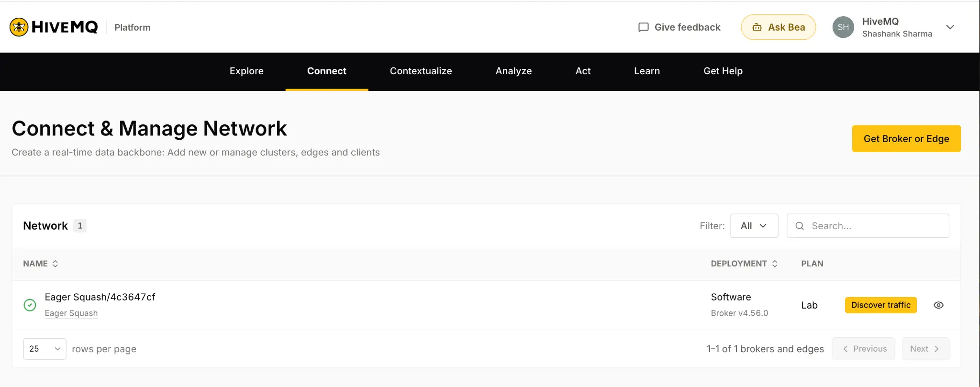The height and width of the screenshot is (387, 980).
Task: Click the green status check icon
Action: [30, 305]
